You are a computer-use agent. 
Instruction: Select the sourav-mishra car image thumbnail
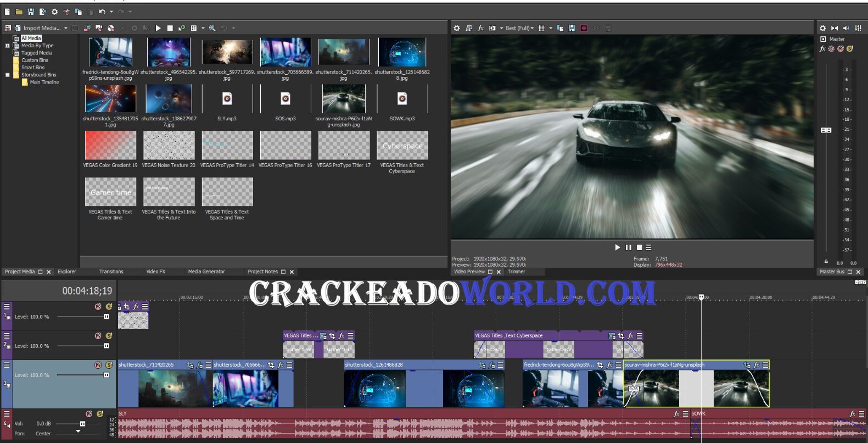[x=344, y=99]
